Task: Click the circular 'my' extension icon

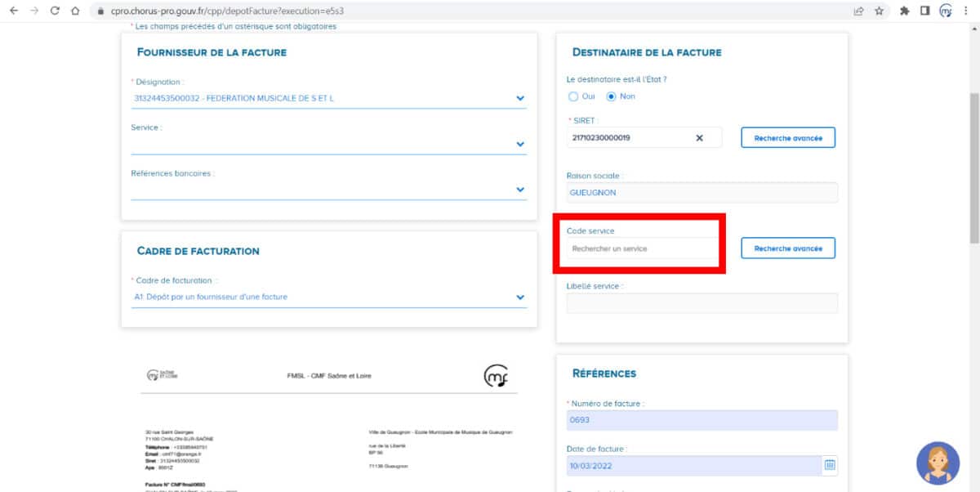Action: tap(947, 11)
